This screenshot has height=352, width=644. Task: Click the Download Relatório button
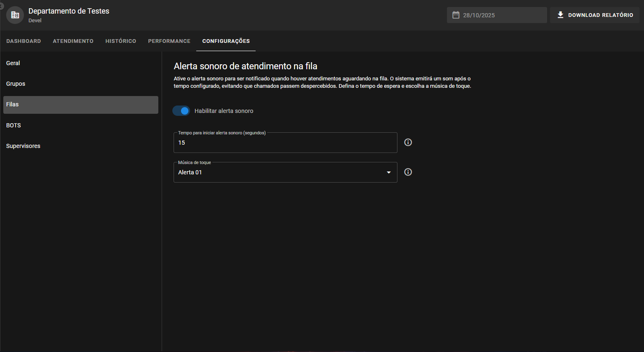(594, 15)
